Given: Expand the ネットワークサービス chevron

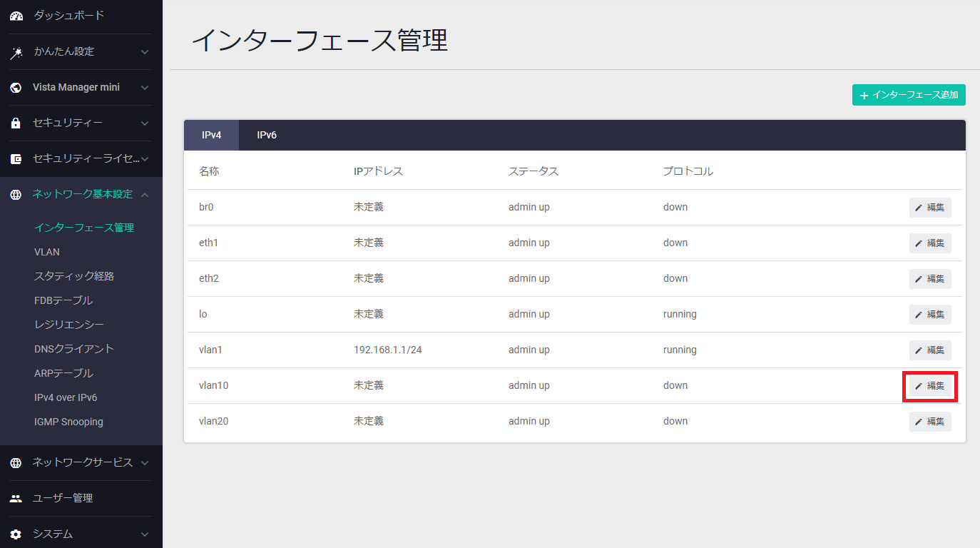Looking at the screenshot, I should pyautogui.click(x=145, y=463).
